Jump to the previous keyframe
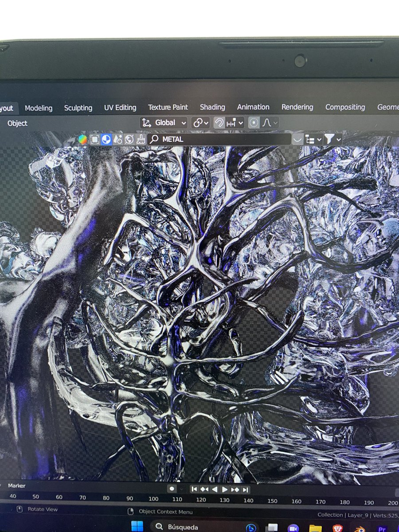The image size is (399, 532). [204, 489]
